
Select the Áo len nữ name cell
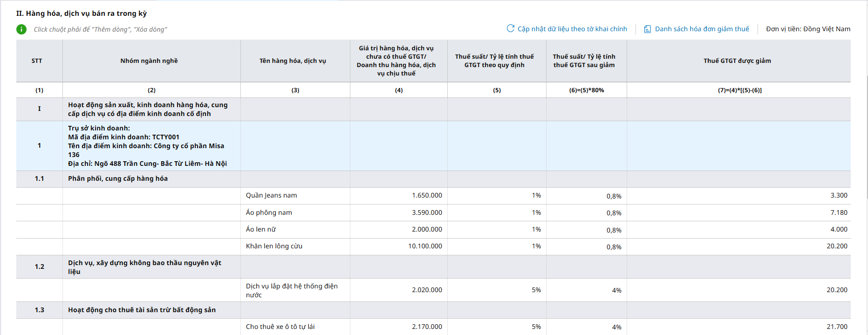261,229
